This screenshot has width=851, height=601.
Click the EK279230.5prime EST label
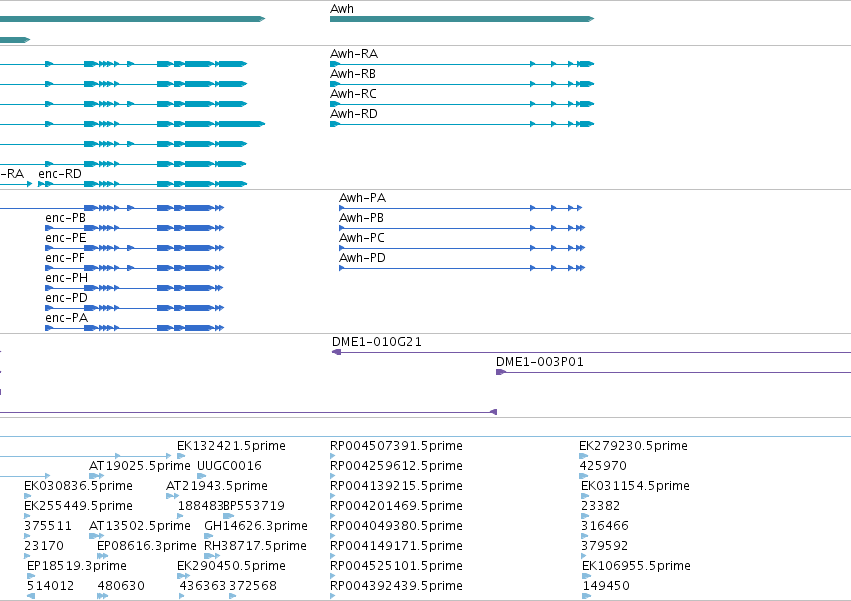pyautogui.click(x=633, y=446)
